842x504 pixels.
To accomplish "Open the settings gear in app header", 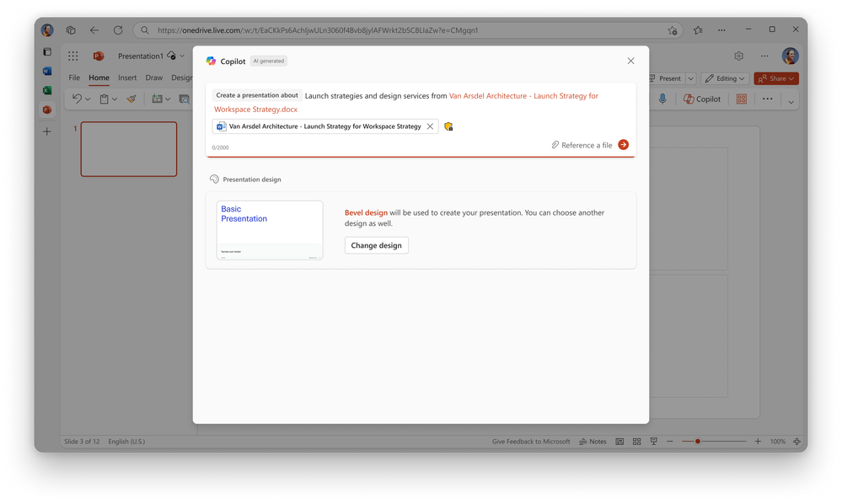I will pyautogui.click(x=739, y=56).
